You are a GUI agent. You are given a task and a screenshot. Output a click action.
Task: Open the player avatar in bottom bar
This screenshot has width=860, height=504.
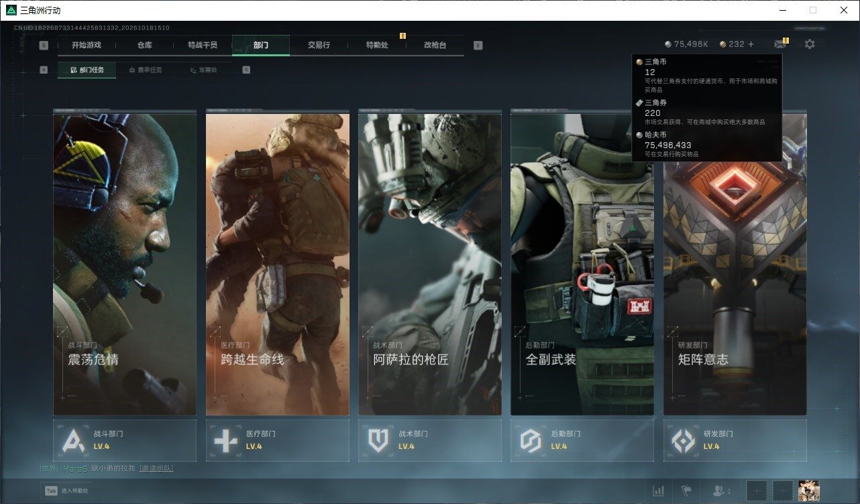(810, 491)
